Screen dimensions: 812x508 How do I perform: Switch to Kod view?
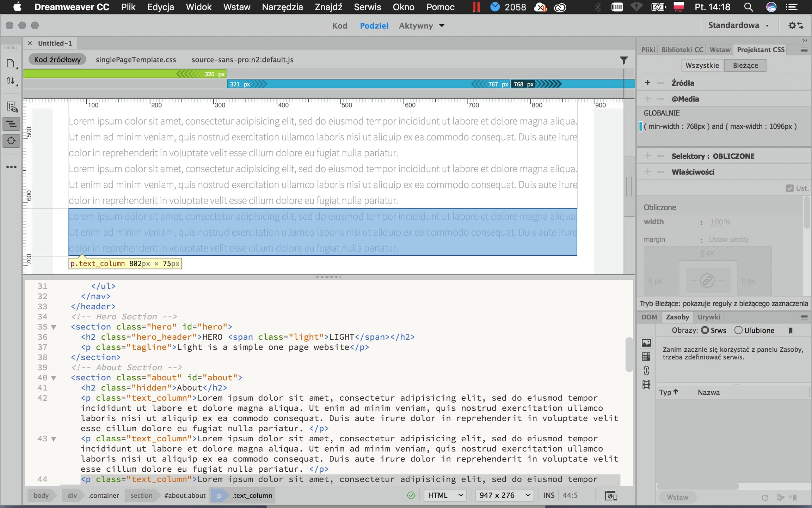coord(339,26)
